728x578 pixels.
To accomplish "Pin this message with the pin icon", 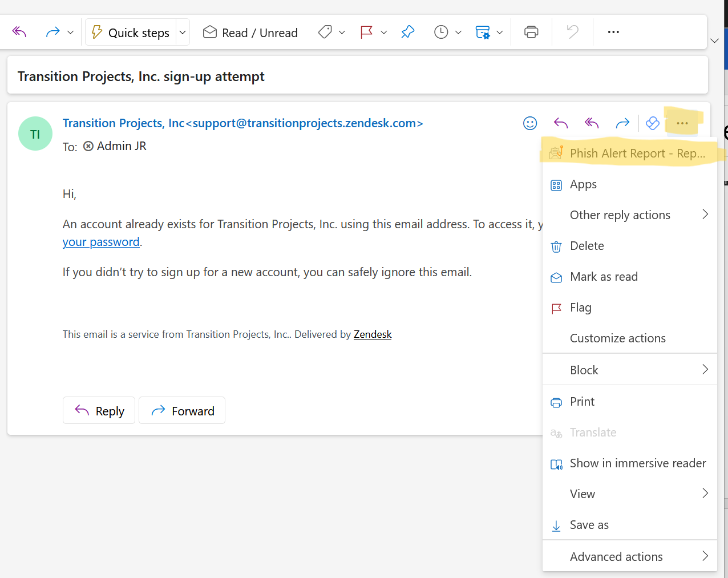I will 408,32.
